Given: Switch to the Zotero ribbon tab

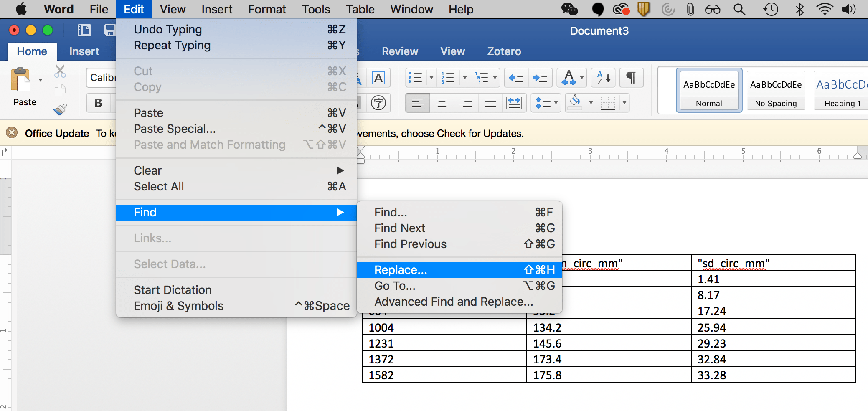Looking at the screenshot, I should tap(504, 51).
